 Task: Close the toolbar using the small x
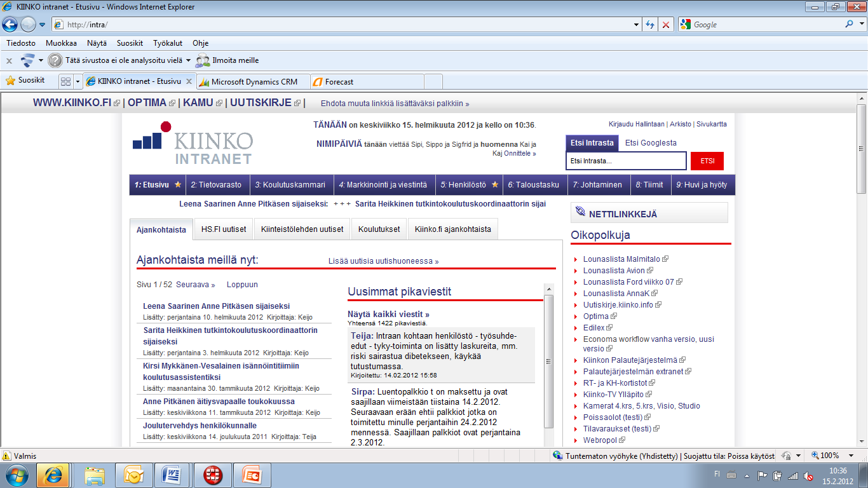[9, 61]
